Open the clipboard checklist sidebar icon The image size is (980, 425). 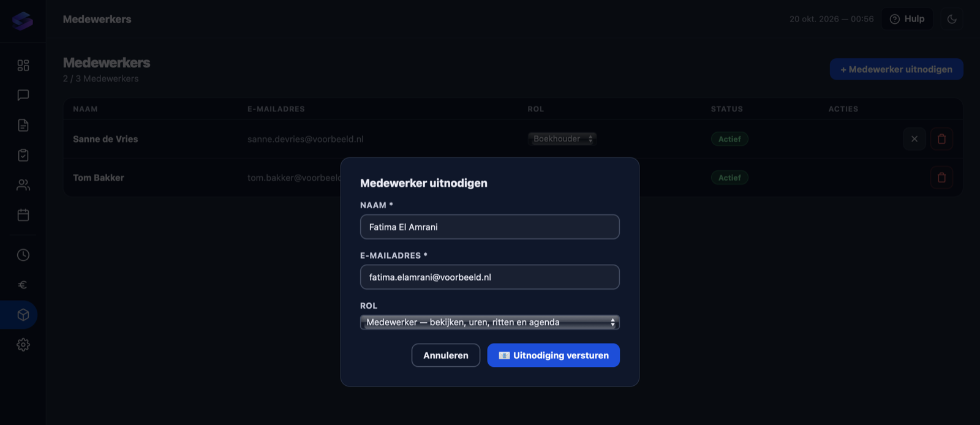pos(23,155)
